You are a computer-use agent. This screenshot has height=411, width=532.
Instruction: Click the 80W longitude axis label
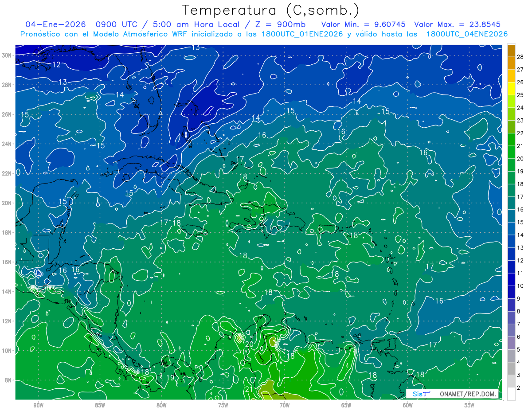pos(161,406)
